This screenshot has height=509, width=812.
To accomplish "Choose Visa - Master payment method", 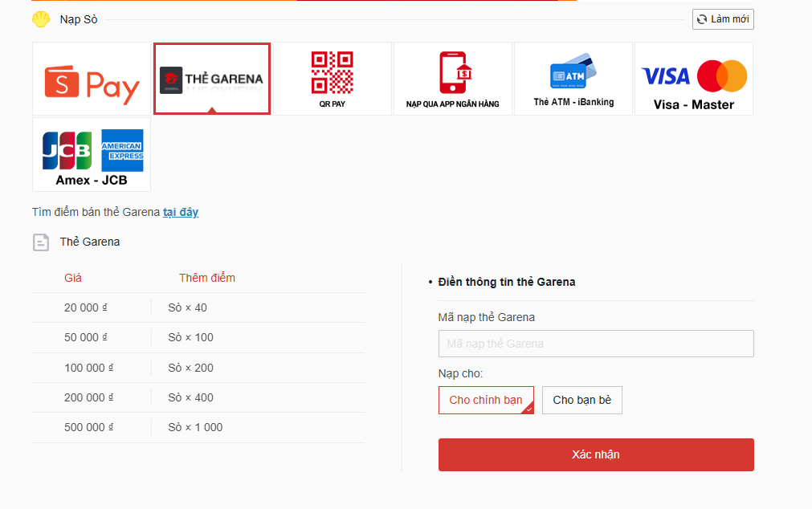I will point(694,79).
